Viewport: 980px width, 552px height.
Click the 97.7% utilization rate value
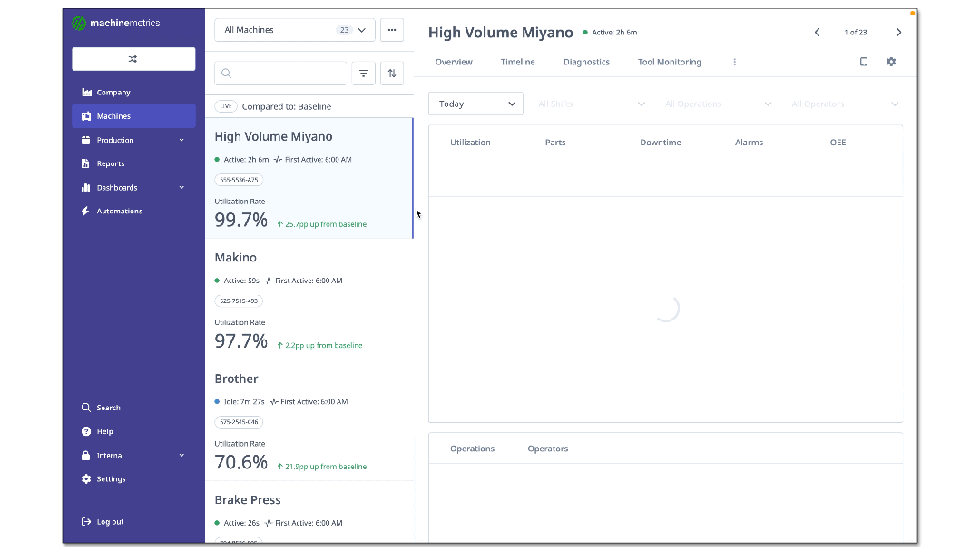(x=240, y=341)
